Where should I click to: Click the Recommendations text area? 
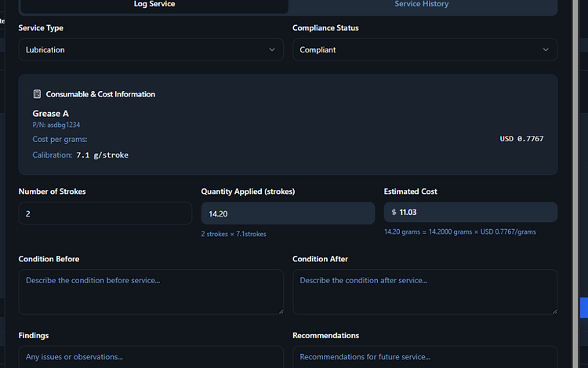(424, 357)
